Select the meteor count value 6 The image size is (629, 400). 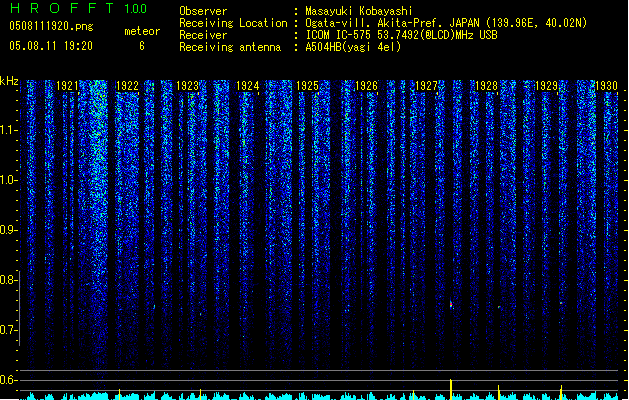pyautogui.click(x=142, y=46)
